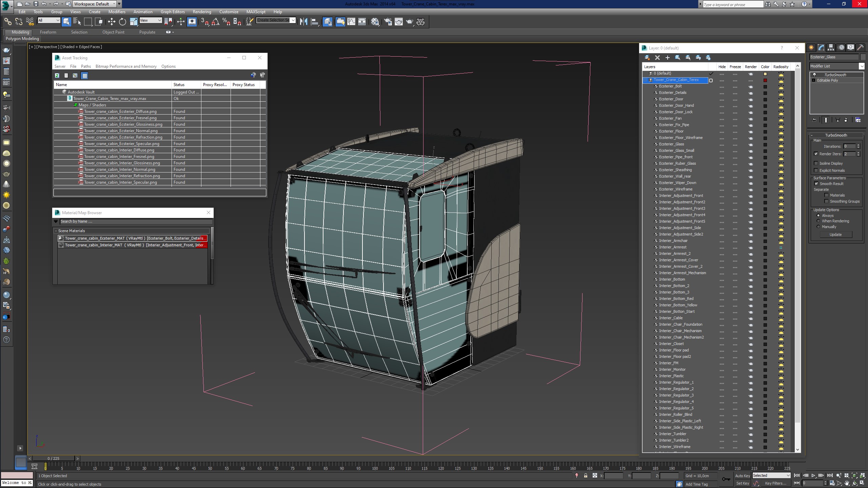Open Select by Name tool

[77, 22]
